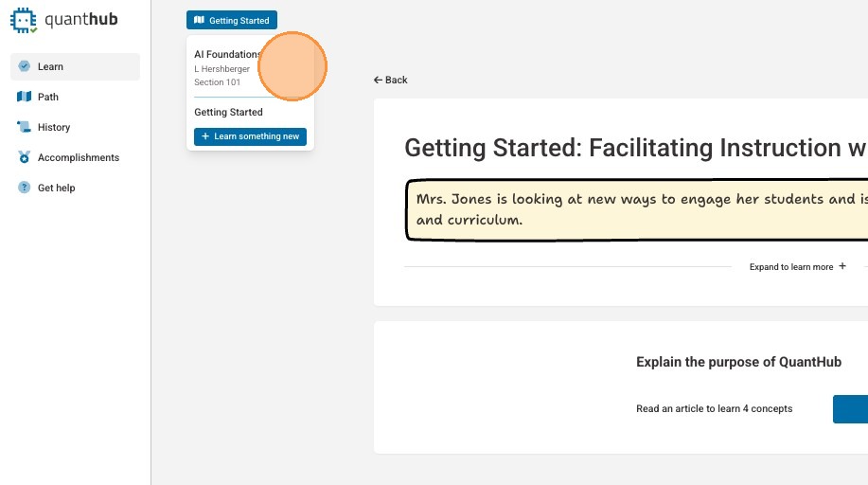Click the left arrow icon beside Back
868x485 pixels.
click(x=379, y=81)
